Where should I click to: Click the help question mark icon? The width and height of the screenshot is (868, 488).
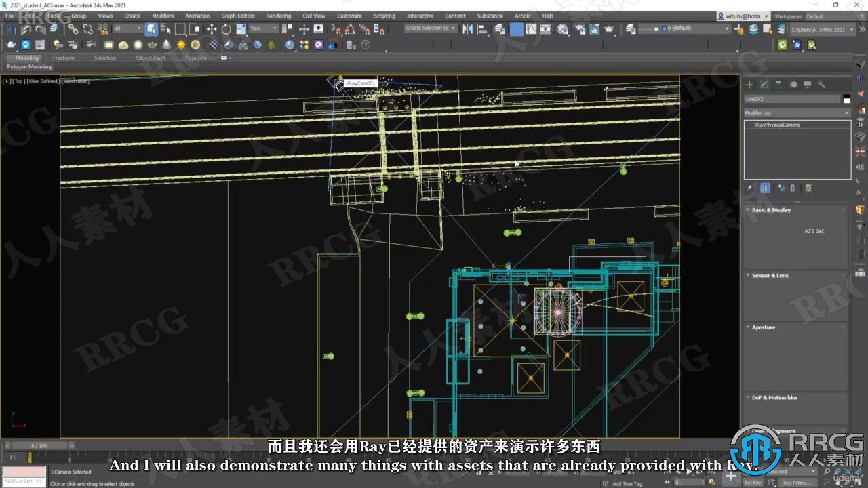tap(366, 45)
